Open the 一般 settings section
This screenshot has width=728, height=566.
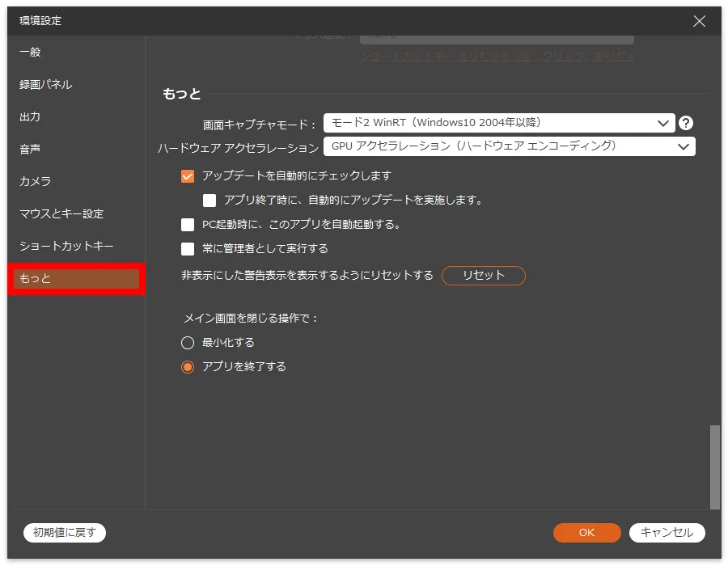[30, 52]
